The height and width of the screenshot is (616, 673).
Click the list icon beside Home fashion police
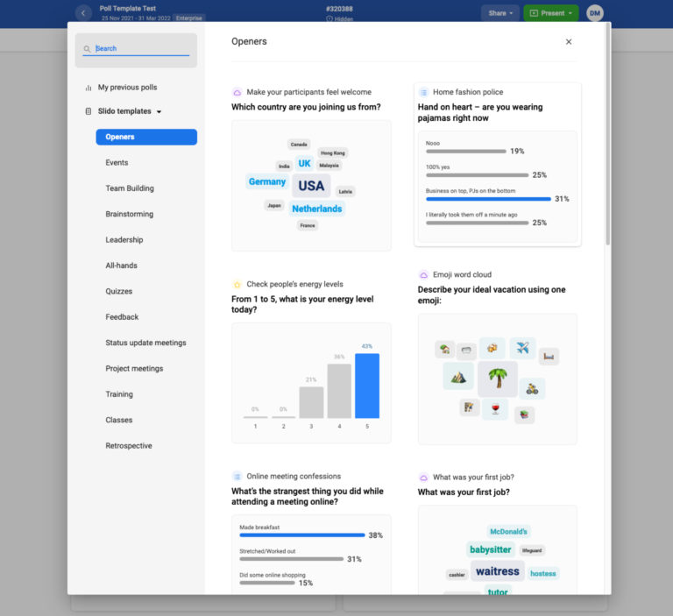pos(423,92)
